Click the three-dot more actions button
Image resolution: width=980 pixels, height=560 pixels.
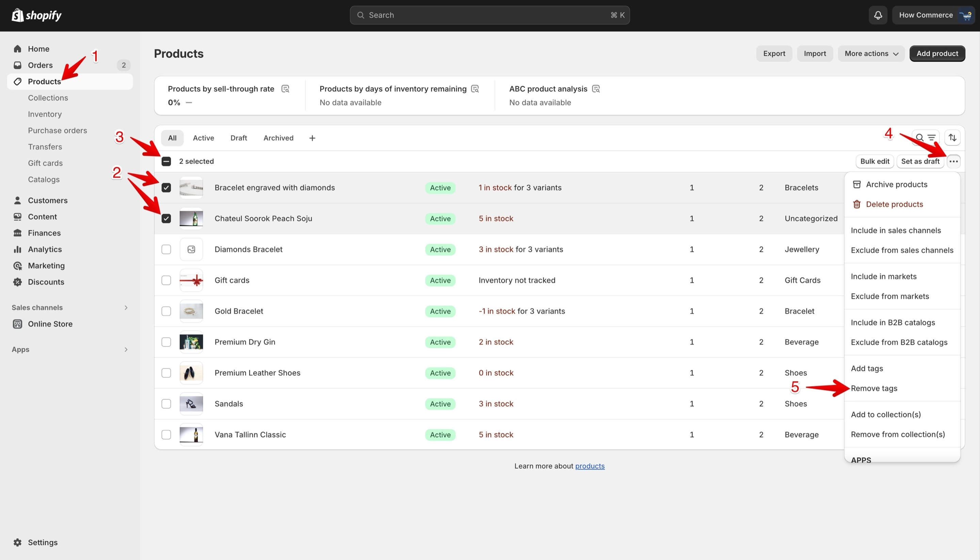point(953,162)
